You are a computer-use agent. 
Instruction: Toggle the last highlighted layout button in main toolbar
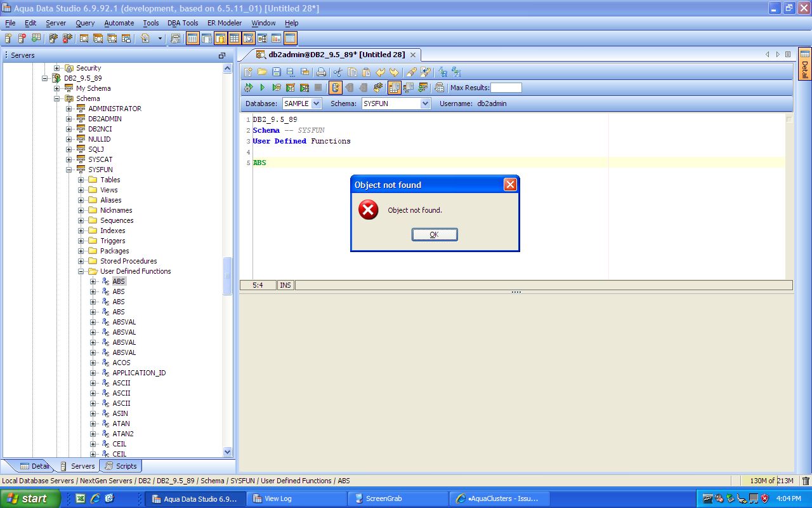point(290,39)
